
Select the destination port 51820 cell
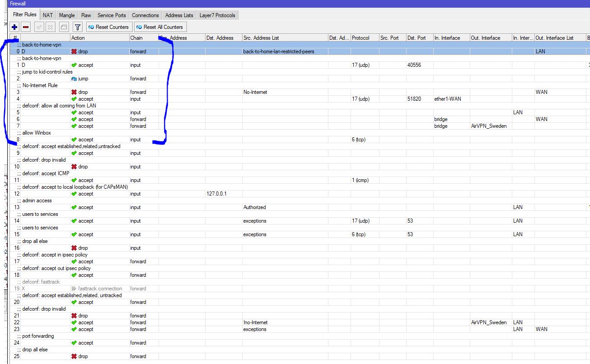[x=414, y=99]
